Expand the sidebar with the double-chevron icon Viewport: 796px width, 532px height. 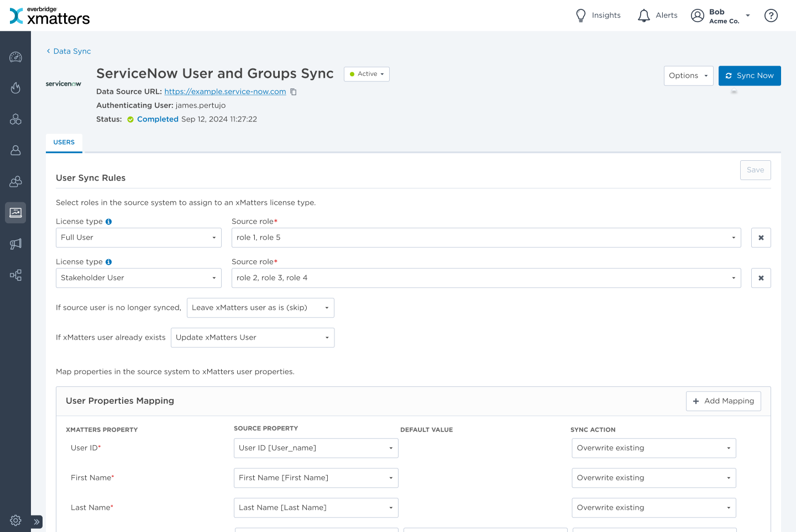point(36,522)
